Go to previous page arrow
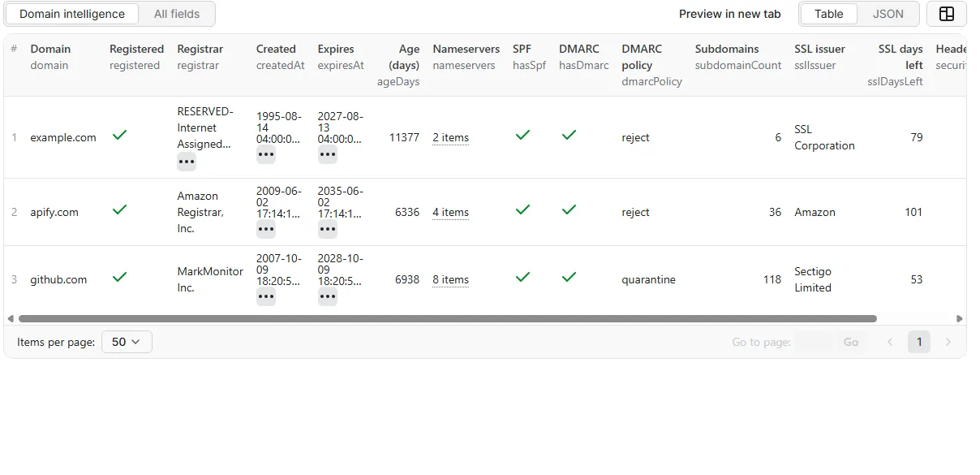Viewport: 980px width, 475px height. pyautogui.click(x=890, y=342)
